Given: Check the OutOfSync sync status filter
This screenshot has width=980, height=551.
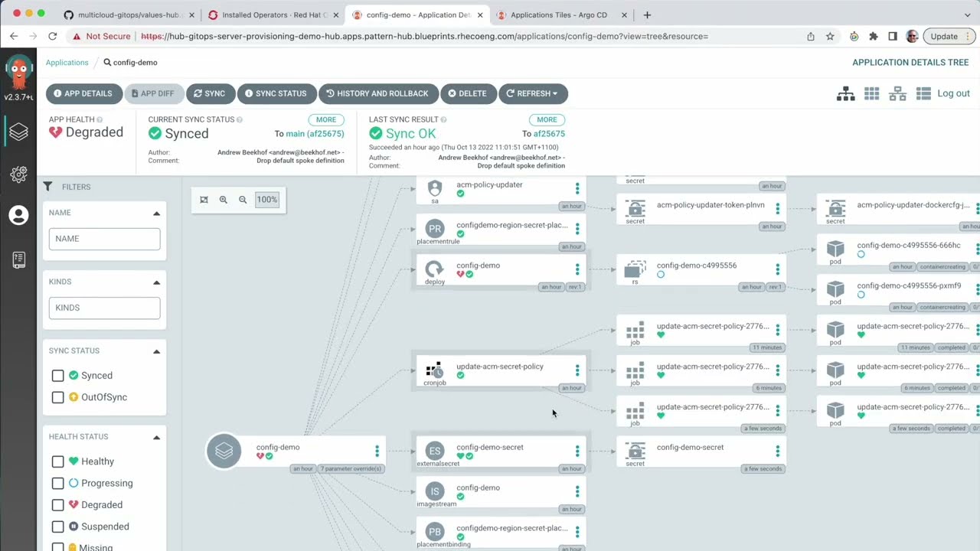Looking at the screenshot, I should pos(58,397).
